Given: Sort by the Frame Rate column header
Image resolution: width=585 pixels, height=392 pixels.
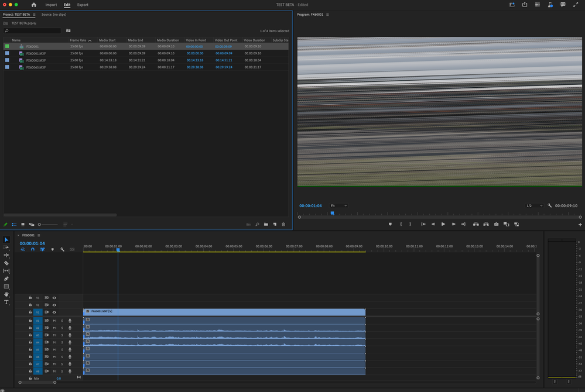Looking at the screenshot, I should [x=78, y=40].
